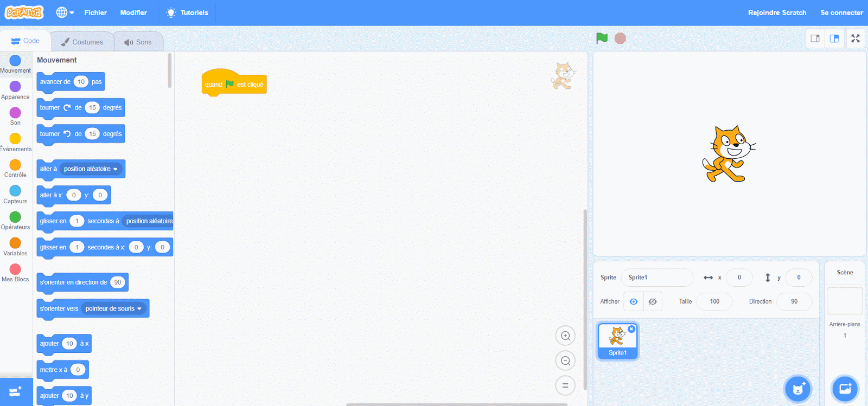Select the Mouvement category
Image resolution: width=868 pixels, height=406 pixels.
15,64
